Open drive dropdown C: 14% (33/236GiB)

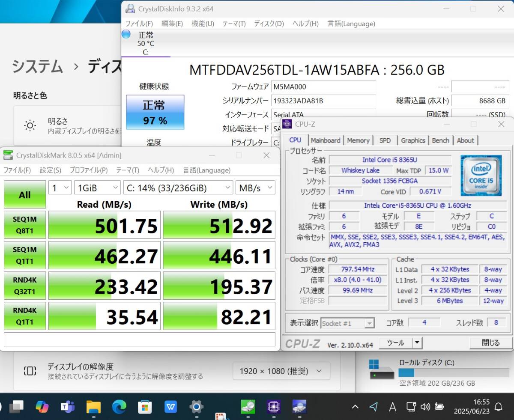coord(178,188)
